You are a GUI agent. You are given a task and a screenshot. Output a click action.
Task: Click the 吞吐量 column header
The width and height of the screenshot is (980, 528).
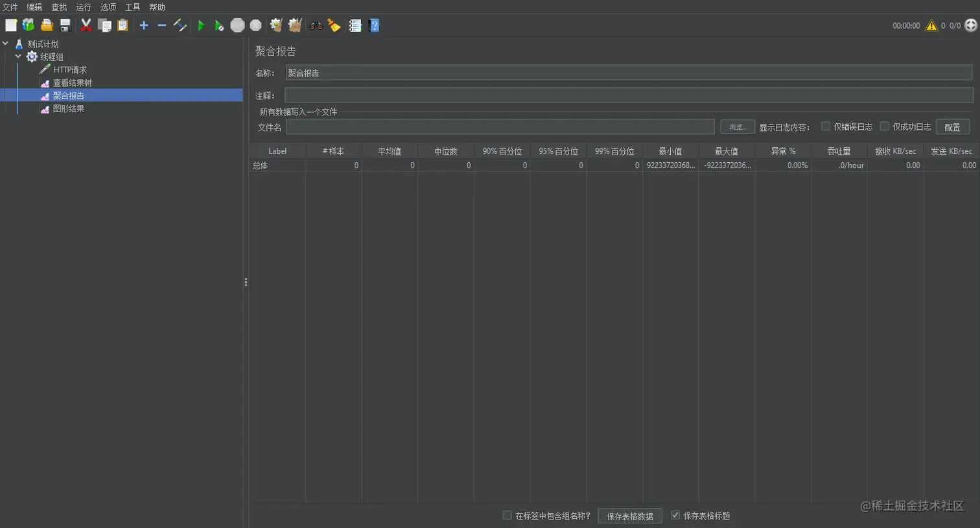tap(839, 151)
